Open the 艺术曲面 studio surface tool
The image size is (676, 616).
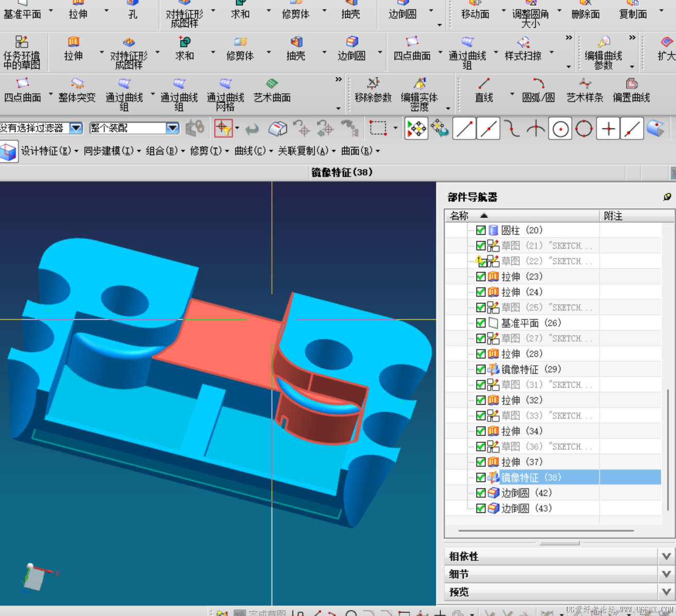272,90
